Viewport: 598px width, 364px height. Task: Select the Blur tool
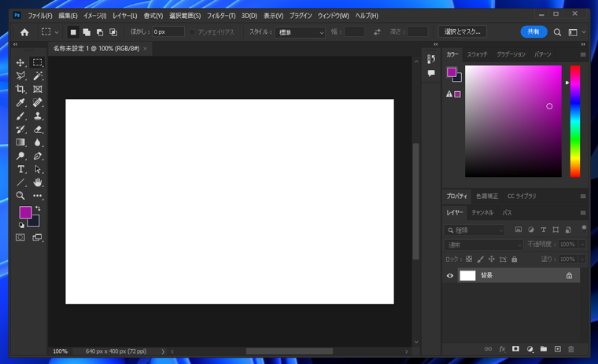click(38, 142)
